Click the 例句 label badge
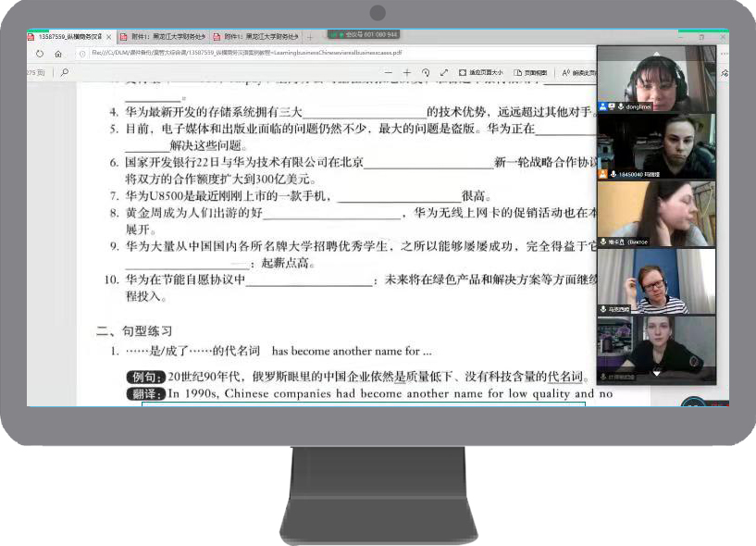The image size is (756, 546). click(145, 377)
